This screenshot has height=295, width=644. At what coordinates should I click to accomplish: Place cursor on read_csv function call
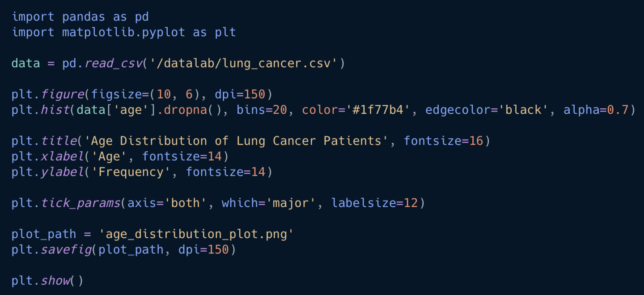tap(113, 63)
